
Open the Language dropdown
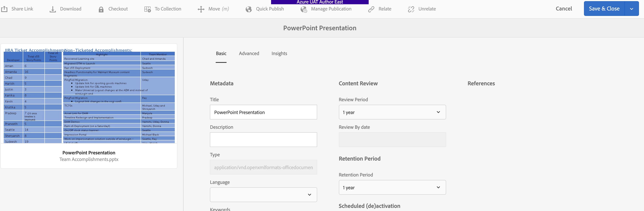click(x=263, y=195)
